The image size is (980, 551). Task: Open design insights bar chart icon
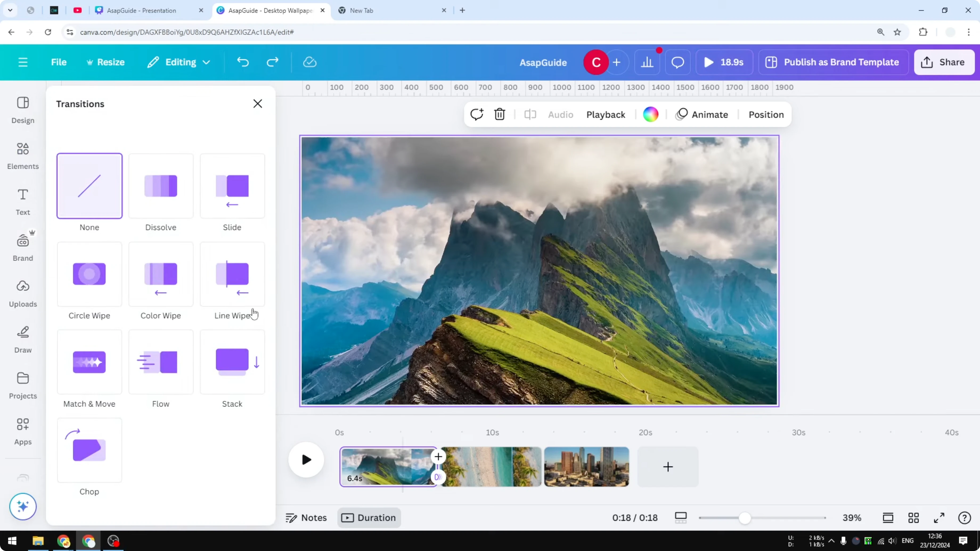tap(647, 62)
